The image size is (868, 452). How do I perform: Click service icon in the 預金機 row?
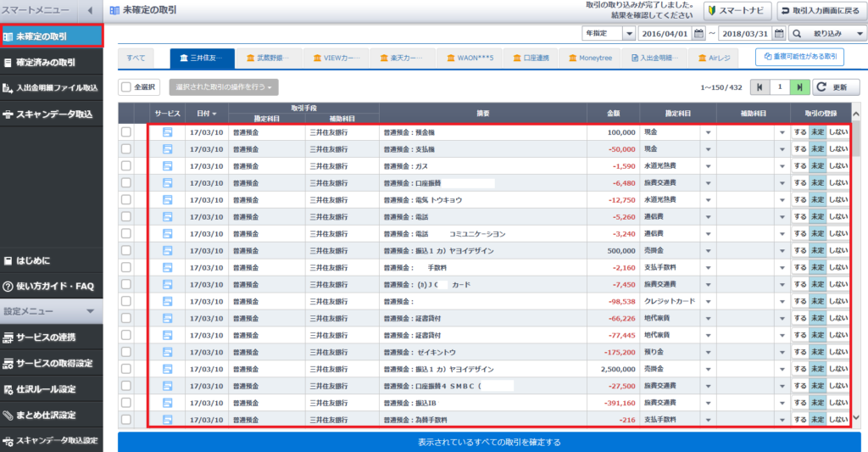pyautogui.click(x=167, y=132)
